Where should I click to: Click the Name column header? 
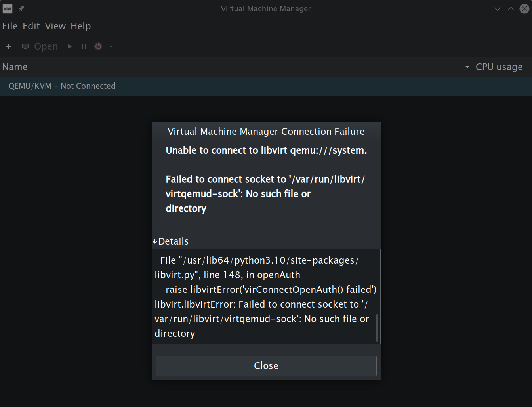236,67
